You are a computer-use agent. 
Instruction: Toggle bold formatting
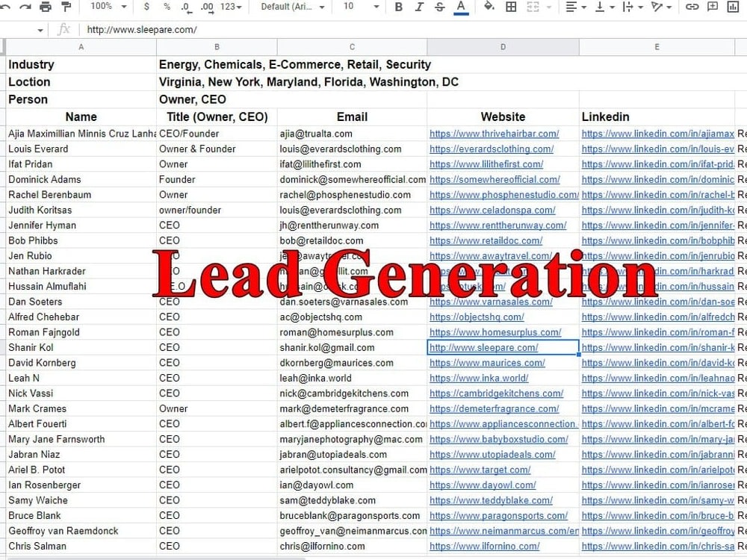[x=398, y=7]
